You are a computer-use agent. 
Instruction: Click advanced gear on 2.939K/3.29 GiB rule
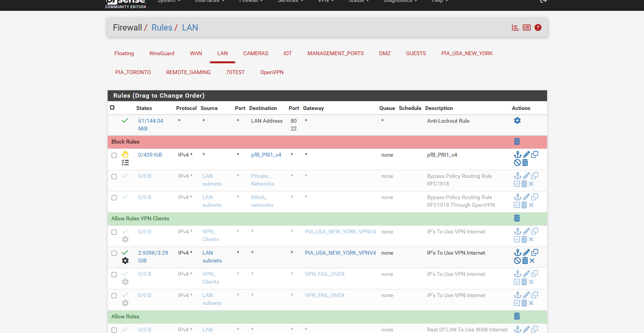pos(125,260)
